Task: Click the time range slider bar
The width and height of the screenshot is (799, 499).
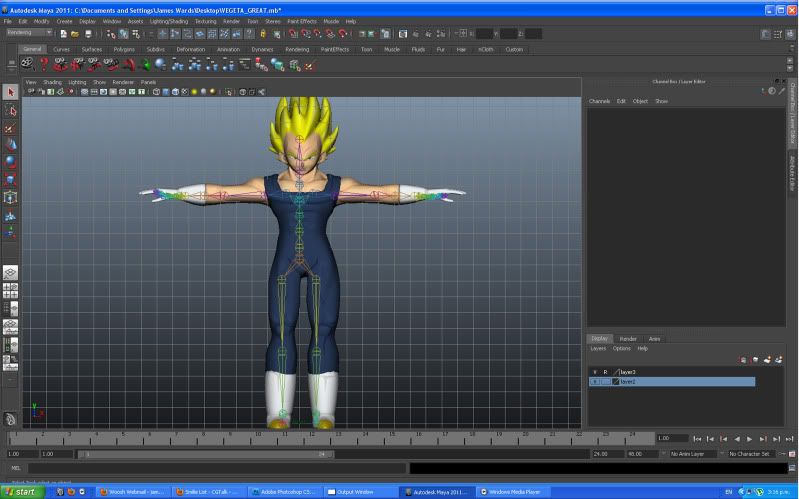Action: point(205,454)
